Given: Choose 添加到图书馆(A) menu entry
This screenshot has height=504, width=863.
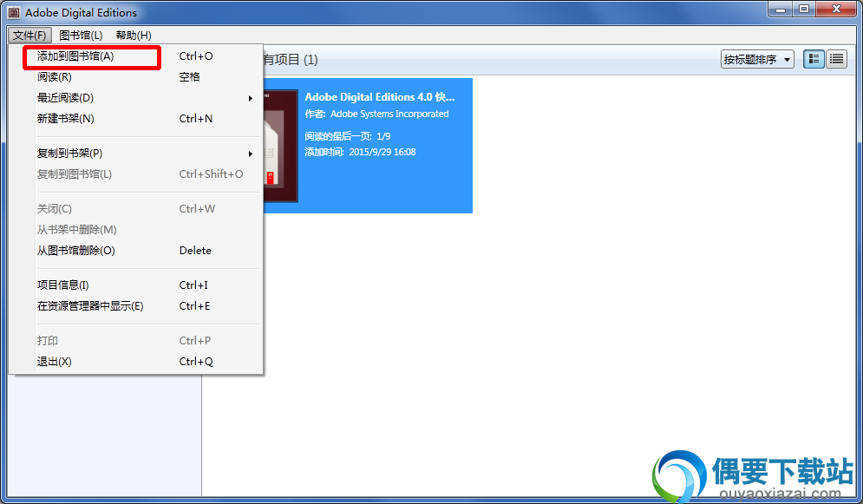Looking at the screenshot, I should point(135,56).
